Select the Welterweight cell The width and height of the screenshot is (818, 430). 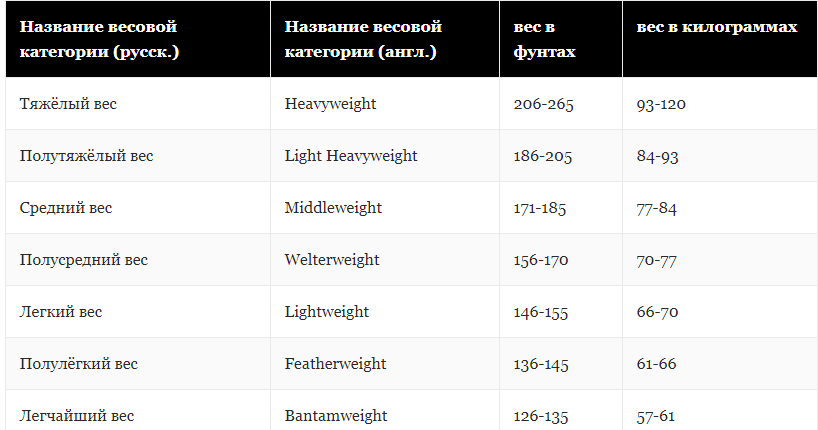pos(332,260)
